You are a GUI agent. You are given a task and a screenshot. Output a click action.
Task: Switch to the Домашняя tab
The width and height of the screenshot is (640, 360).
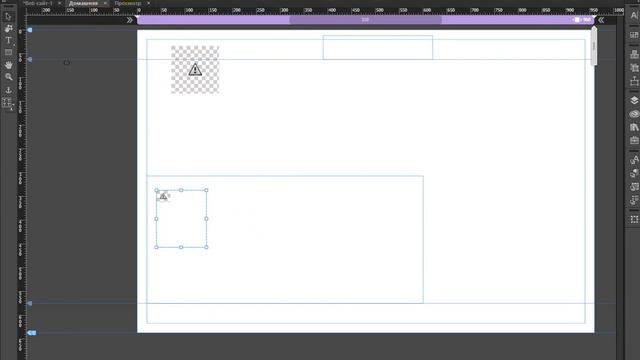[x=83, y=3]
